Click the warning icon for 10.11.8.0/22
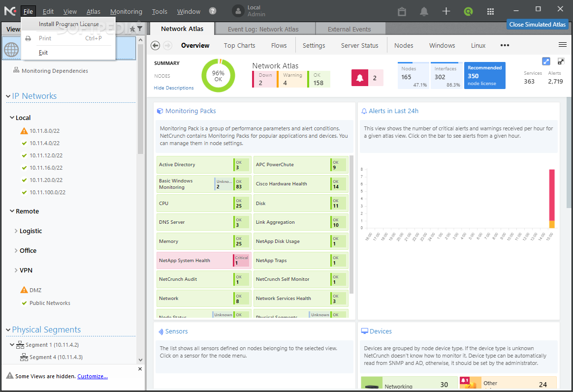 24,131
